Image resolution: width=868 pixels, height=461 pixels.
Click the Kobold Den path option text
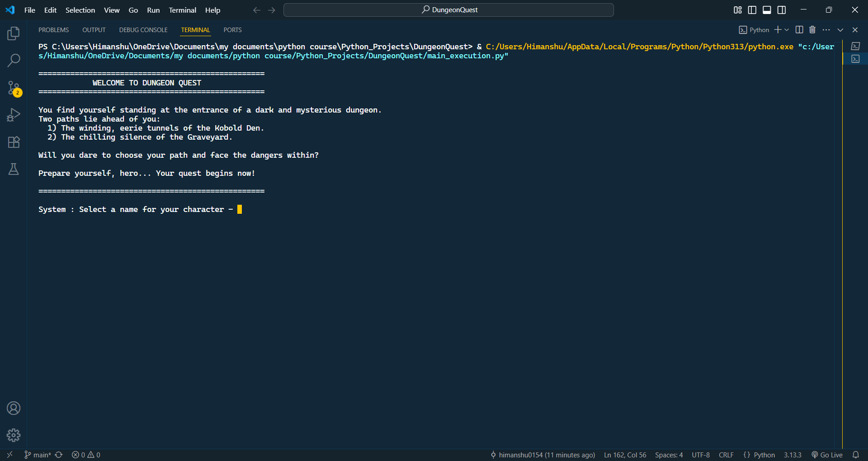click(x=156, y=128)
